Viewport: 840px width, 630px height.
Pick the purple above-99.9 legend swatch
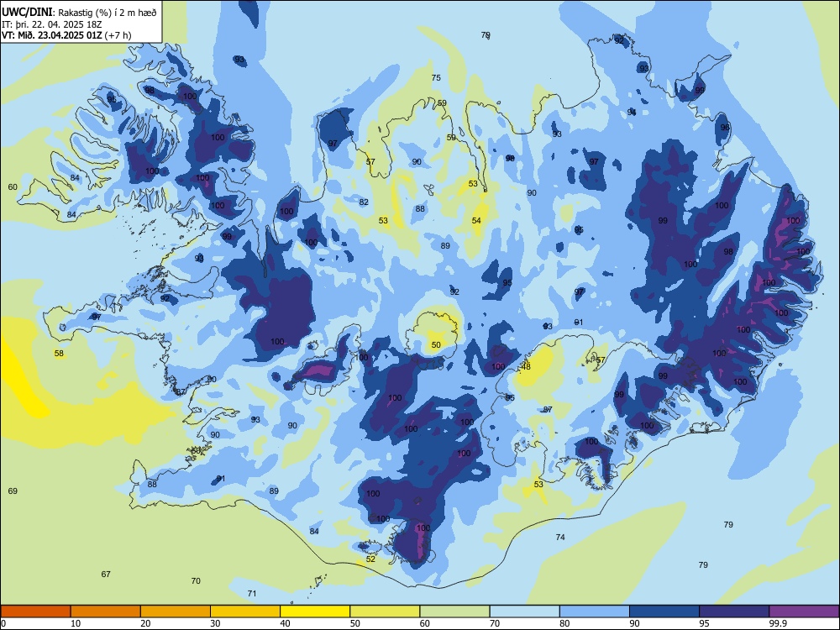coord(804,612)
